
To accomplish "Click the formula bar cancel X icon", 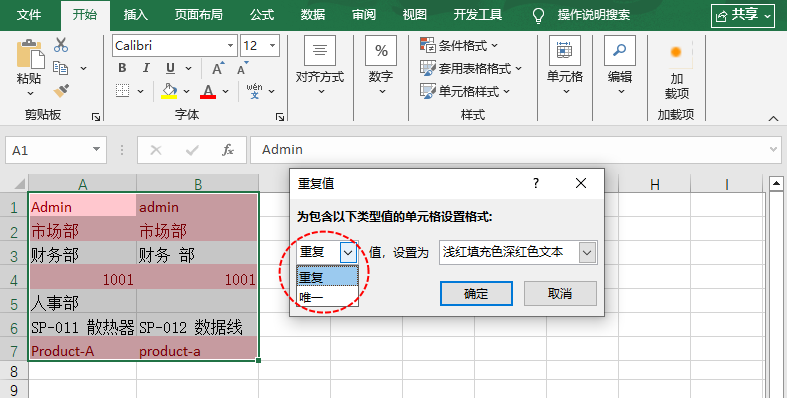I will tap(156, 150).
